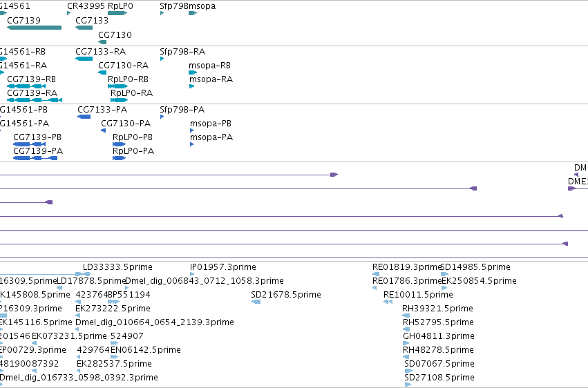
Task: Click EST EK250854.5prime
Action: click(444, 288)
